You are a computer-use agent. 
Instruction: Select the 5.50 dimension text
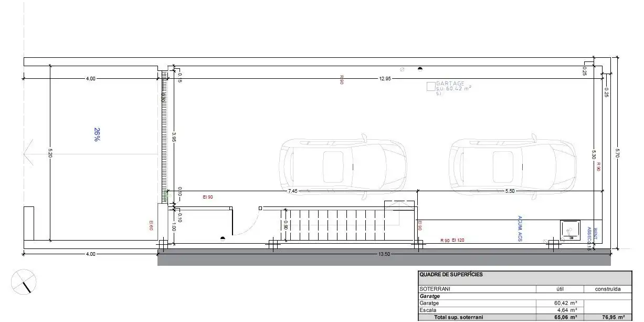[510, 191]
